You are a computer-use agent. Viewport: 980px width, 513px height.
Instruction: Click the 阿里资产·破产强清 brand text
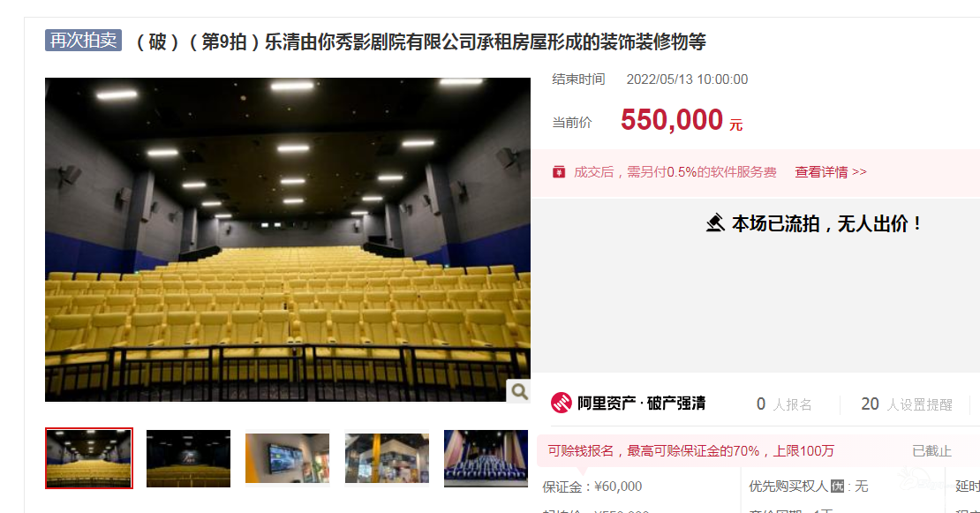click(x=641, y=404)
